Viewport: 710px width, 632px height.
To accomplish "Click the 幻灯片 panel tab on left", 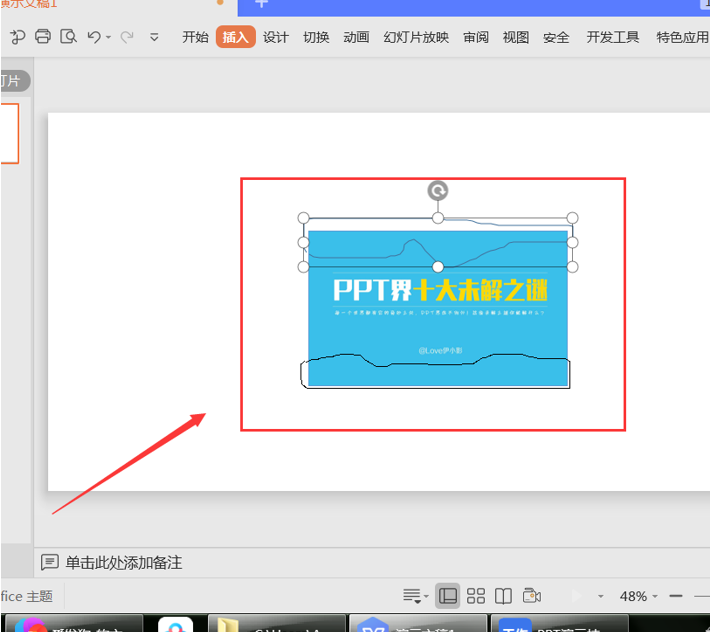I will point(15,81).
